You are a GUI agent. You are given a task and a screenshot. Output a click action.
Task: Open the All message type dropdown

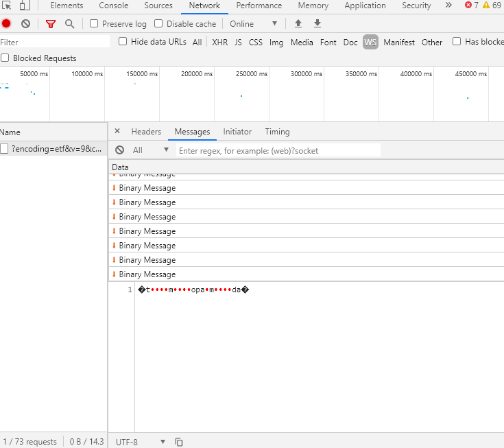click(151, 150)
